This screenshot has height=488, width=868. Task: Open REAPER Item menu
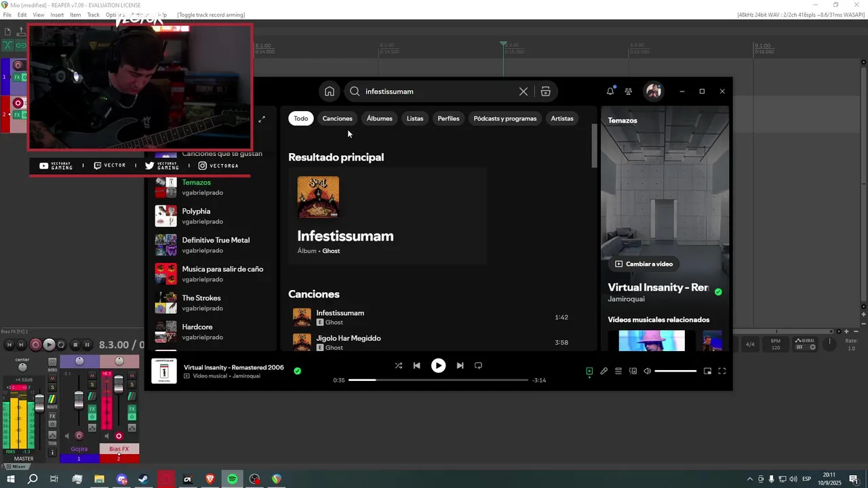(x=75, y=15)
